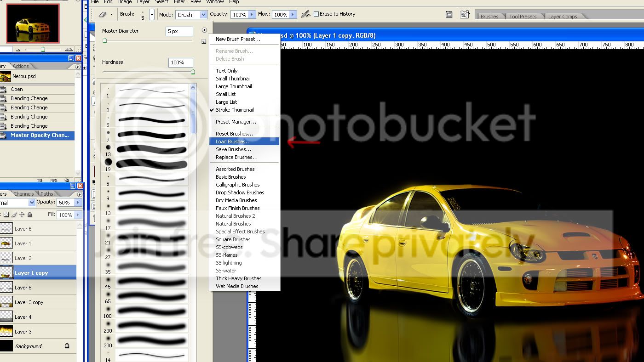
Task: Click the Master Diameter slider handle
Action: tap(104, 40)
